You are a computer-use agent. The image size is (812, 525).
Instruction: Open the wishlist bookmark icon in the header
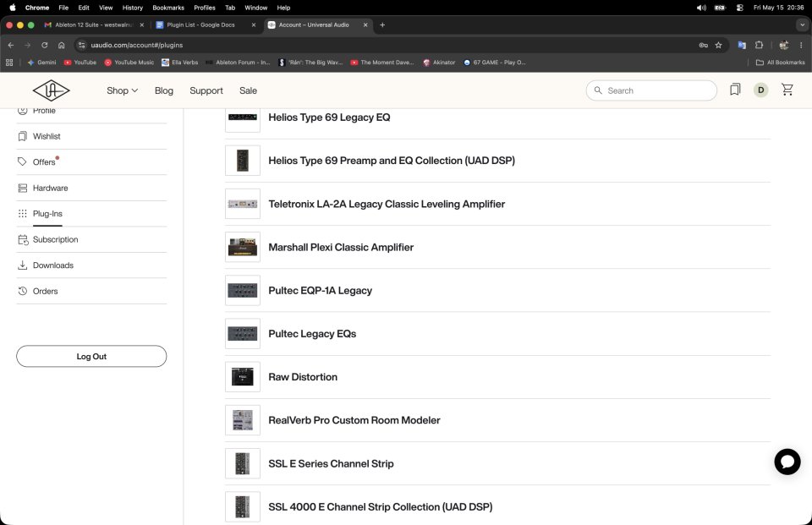tap(735, 90)
